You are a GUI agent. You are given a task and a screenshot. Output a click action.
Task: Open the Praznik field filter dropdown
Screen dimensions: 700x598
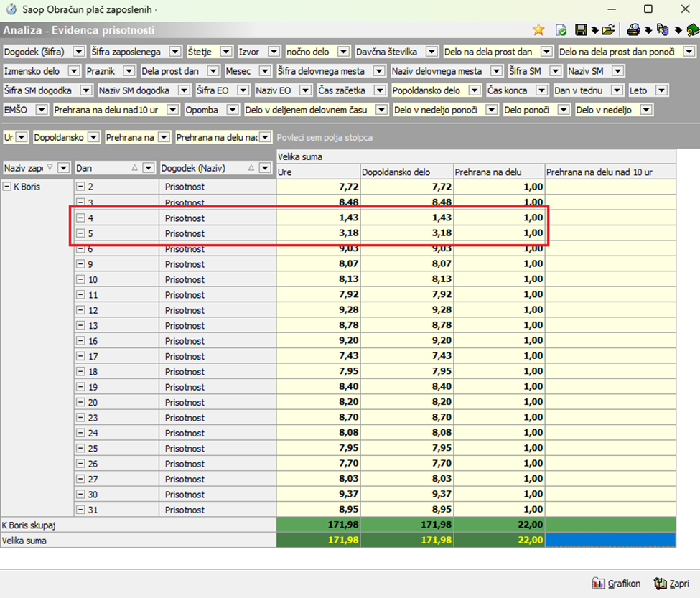coord(129,71)
